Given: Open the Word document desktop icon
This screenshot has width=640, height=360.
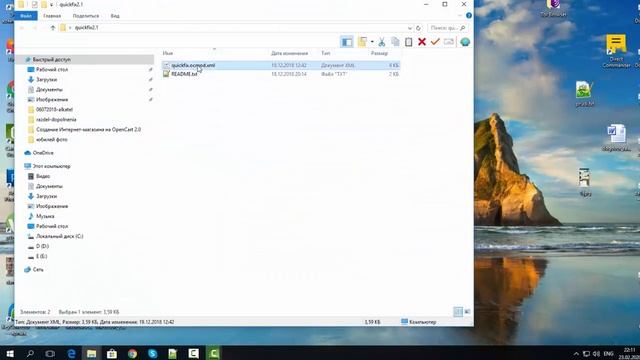Looking at the screenshot, I should (616, 138).
